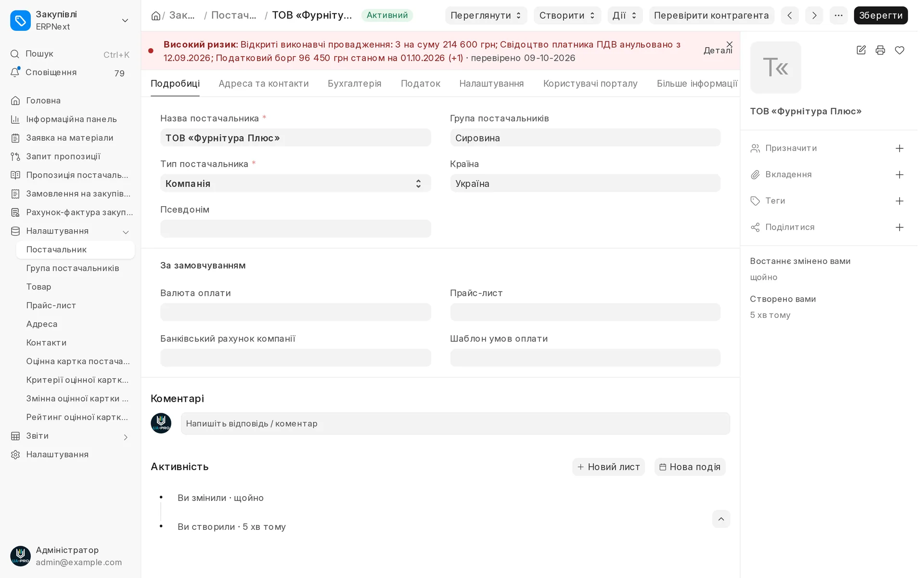
Task: Click the Постач... breadcrumb link
Action: point(234,15)
